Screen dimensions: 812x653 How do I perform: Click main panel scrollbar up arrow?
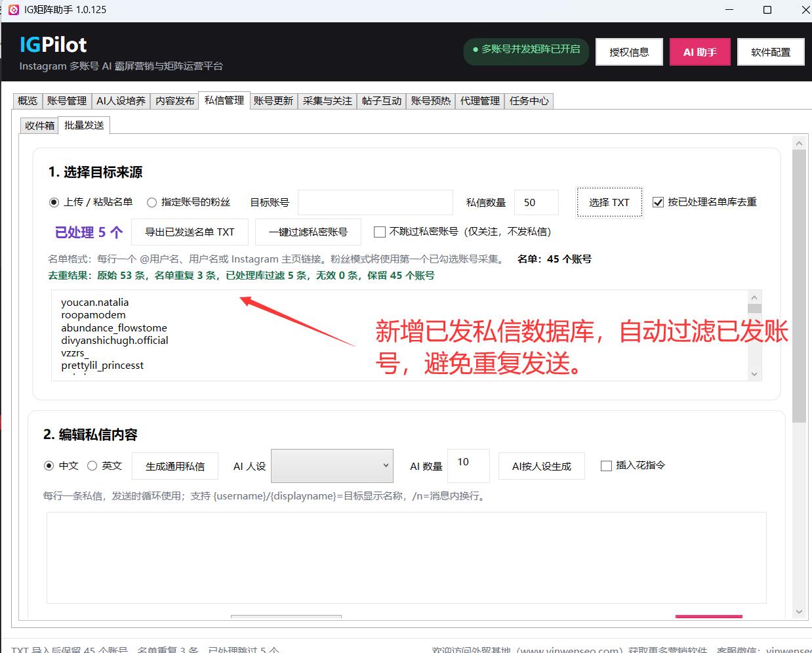(x=799, y=143)
